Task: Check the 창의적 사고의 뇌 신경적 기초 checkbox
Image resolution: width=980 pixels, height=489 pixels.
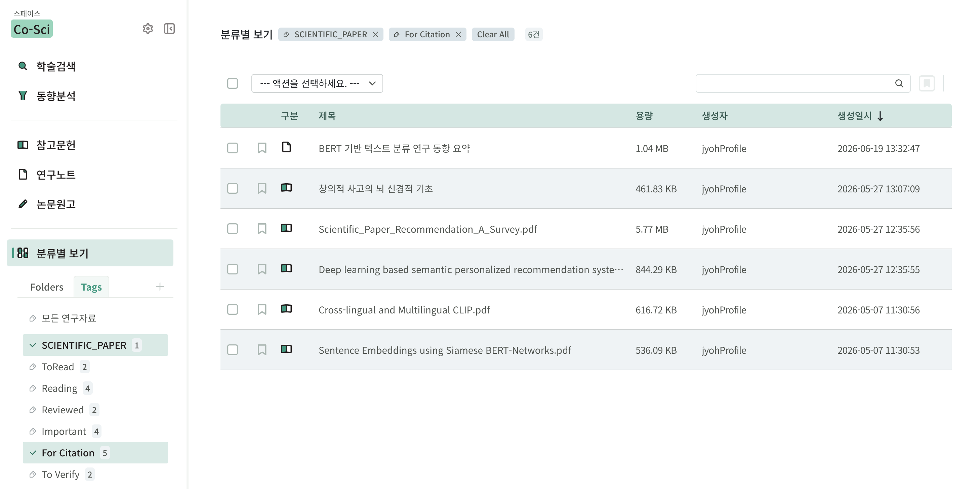Action: pos(233,188)
